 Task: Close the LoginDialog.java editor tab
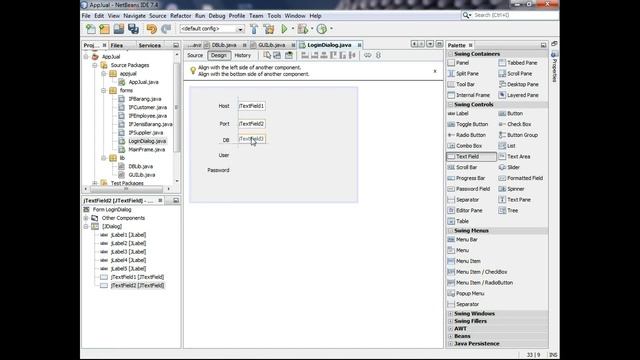(359, 45)
